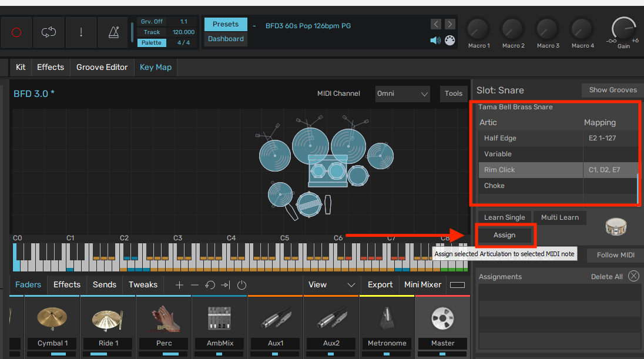644x359 pixels.
Task: Select the Ride 1 channel icon
Action: click(107, 318)
